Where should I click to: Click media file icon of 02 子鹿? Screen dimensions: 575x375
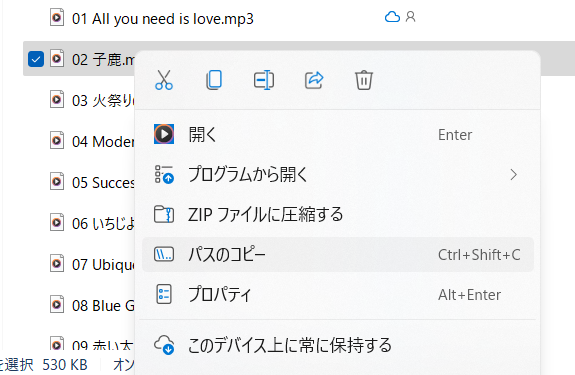(57, 58)
